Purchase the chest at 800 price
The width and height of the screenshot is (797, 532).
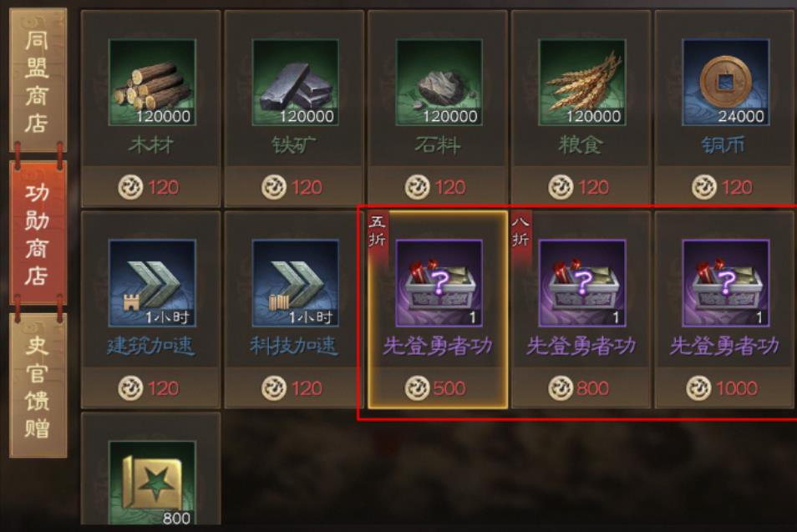coord(581,388)
